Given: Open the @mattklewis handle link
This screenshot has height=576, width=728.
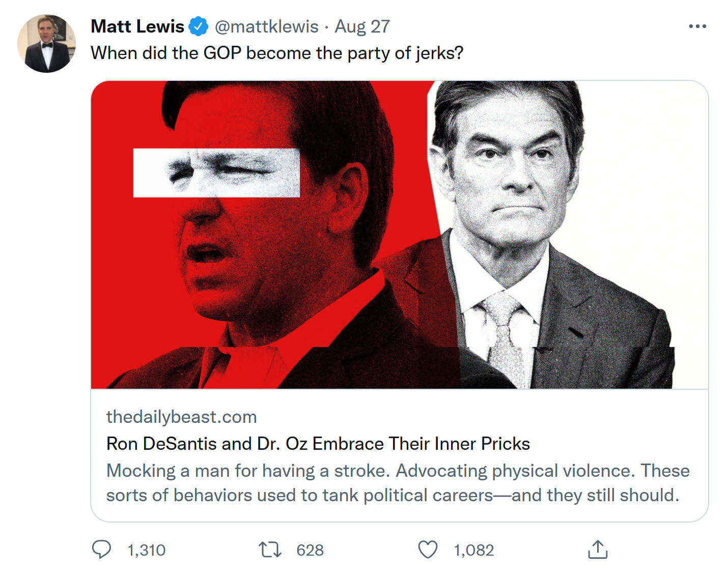Looking at the screenshot, I should click(266, 26).
